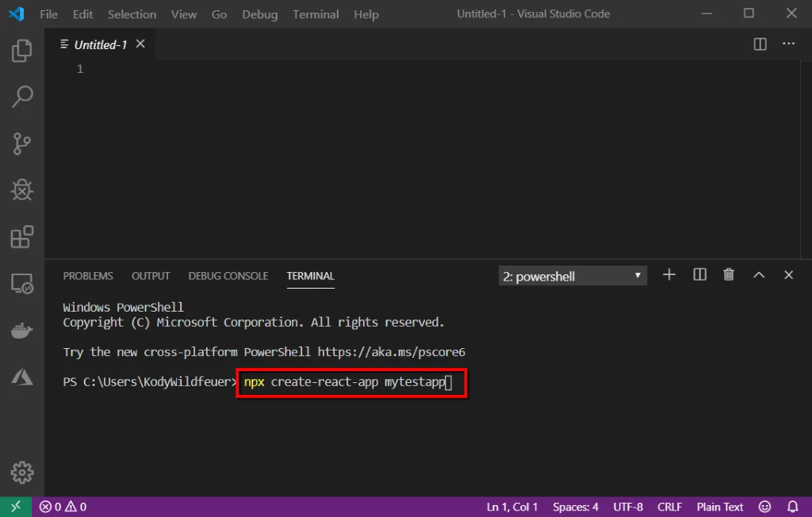The image size is (812, 517).
Task: Open the Remote Explorer icon
Action: [x=21, y=283]
